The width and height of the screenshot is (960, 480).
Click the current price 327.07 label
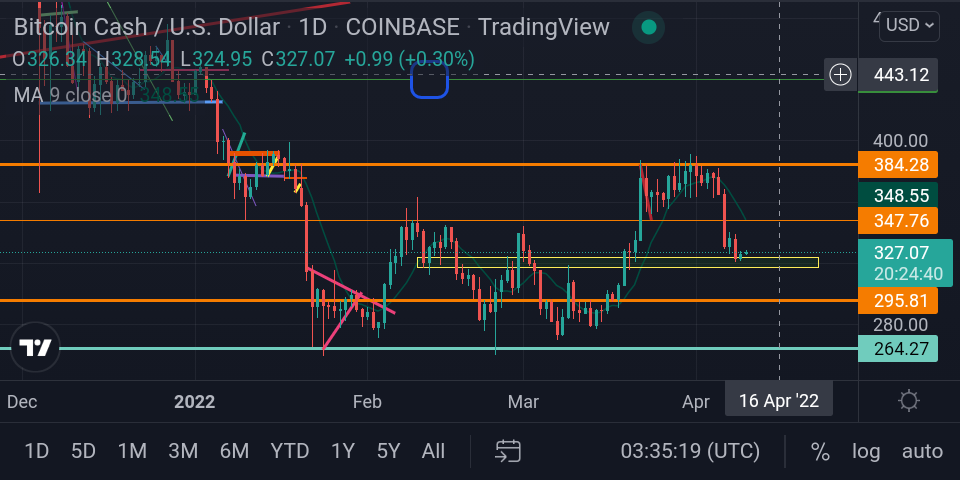tap(905, 263)
